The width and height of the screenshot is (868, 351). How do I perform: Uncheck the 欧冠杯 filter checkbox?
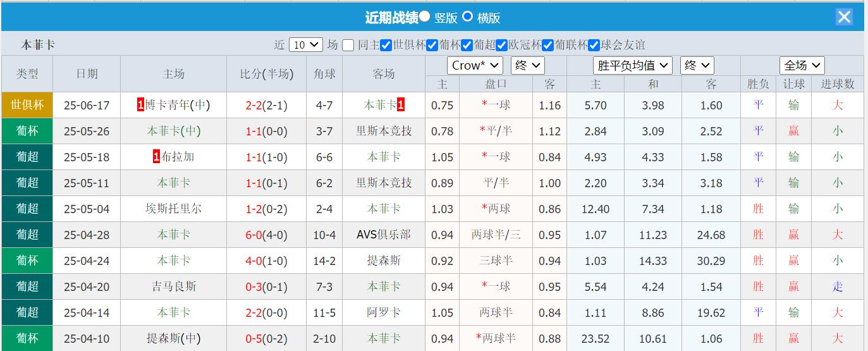click(501, 45)
